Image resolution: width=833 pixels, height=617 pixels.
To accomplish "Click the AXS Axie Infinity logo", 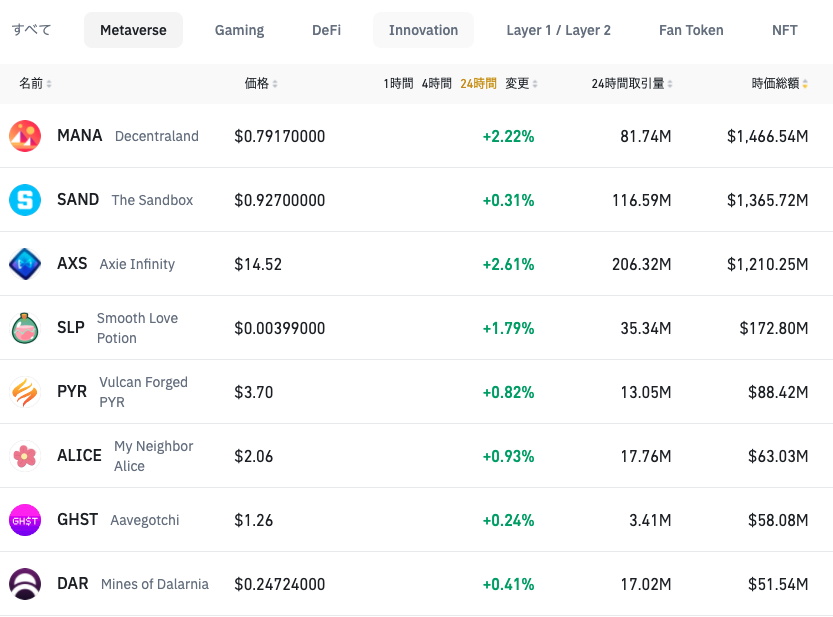I will point(25,264).
